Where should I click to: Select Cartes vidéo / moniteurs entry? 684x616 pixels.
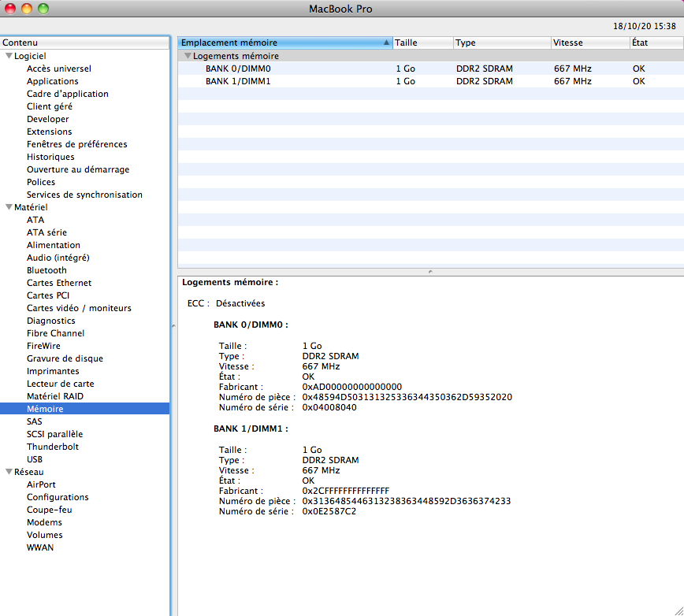point(79,308)
